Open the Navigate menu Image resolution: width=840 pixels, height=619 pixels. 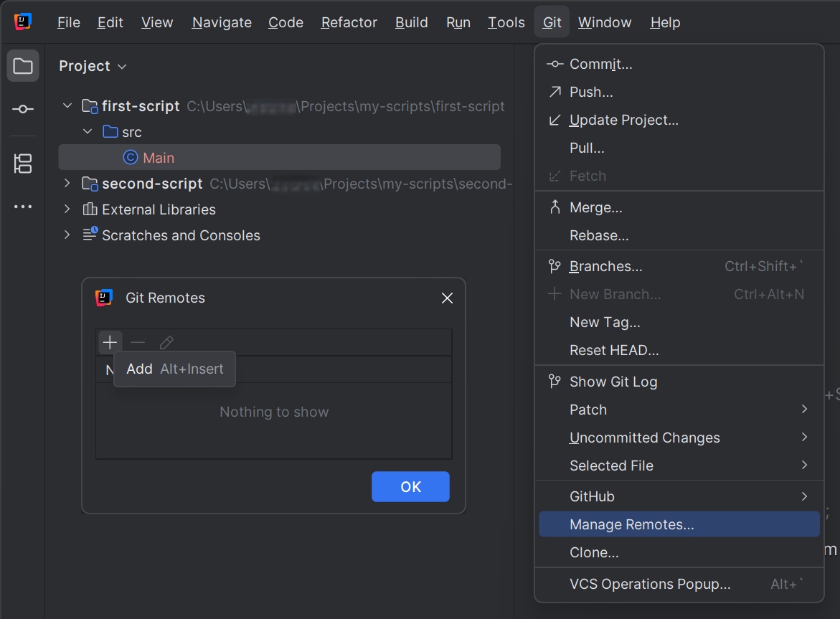[x=222, y=22]
